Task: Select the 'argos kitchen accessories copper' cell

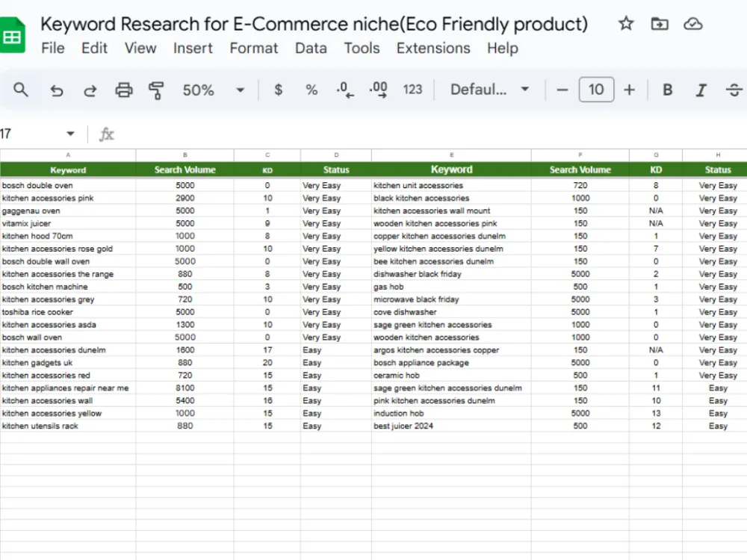Action: point(452,350)
